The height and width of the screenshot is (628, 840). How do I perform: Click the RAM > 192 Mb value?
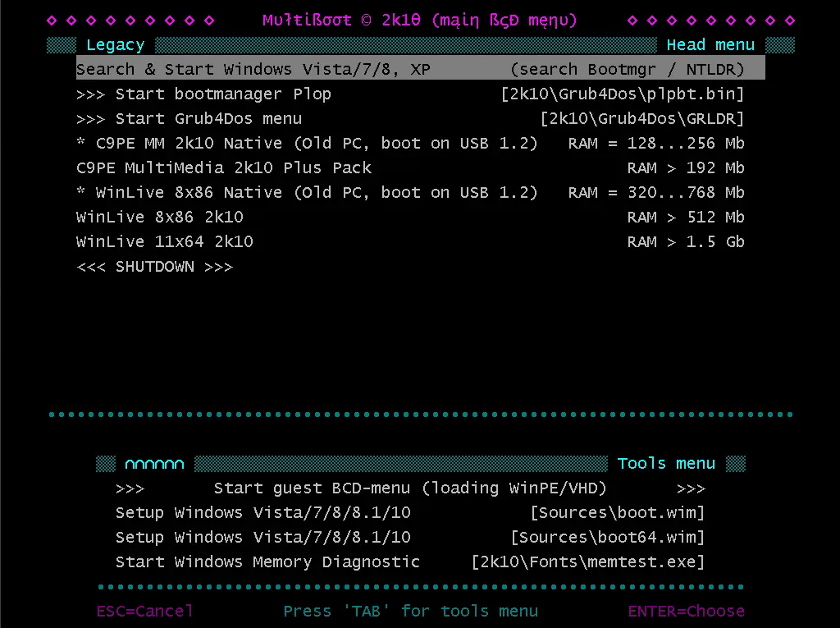(686, 167)
